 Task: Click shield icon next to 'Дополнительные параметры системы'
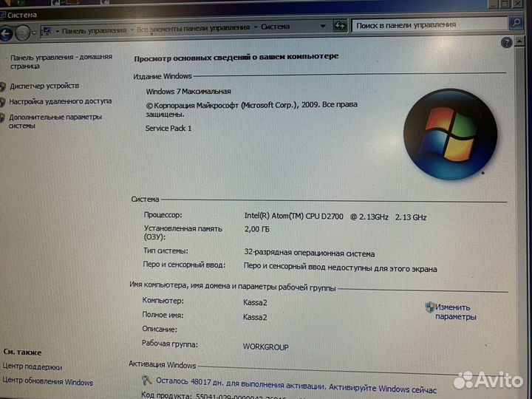[2, 117]
